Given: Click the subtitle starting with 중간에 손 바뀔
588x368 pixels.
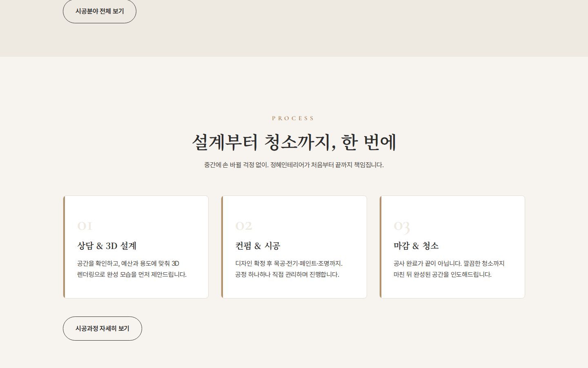Looking at the screenshot, I should tap(294, 165).
